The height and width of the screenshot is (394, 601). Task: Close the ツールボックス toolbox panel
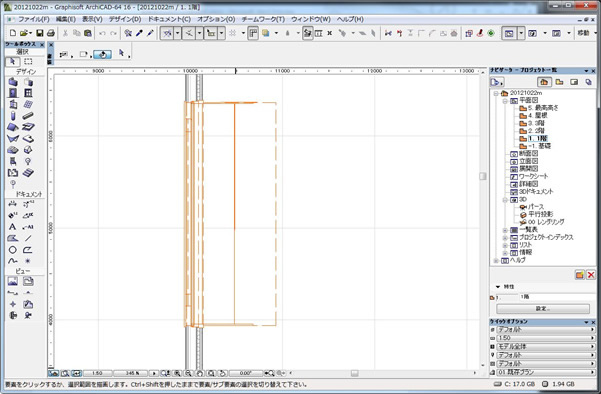click(x=42, y=45)
